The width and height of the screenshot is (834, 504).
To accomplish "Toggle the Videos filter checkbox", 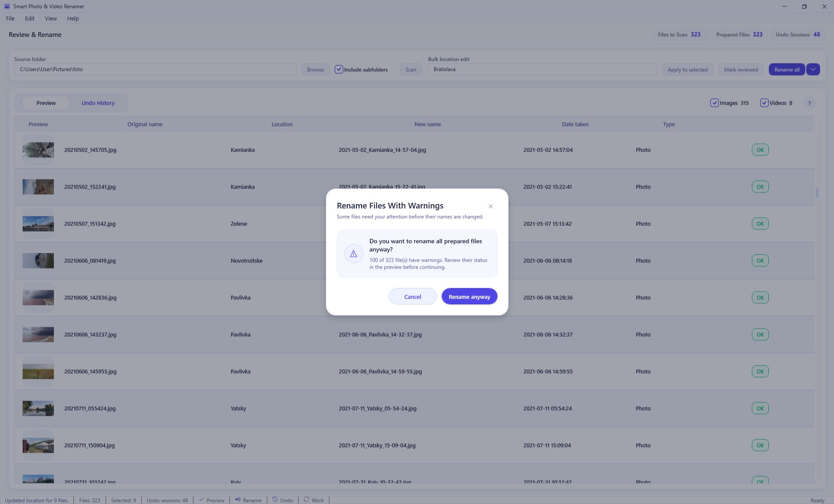I will (764, 103).
